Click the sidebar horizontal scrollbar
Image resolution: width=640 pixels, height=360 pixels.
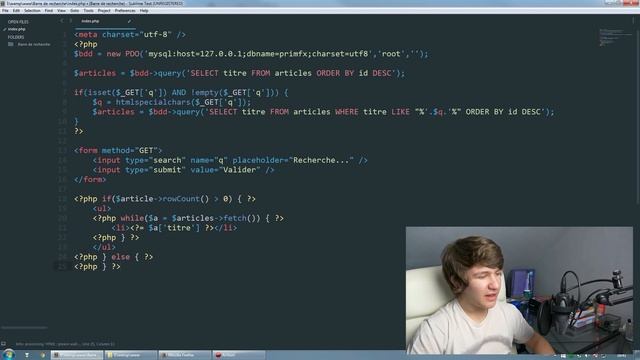click(x=24, y=327)
